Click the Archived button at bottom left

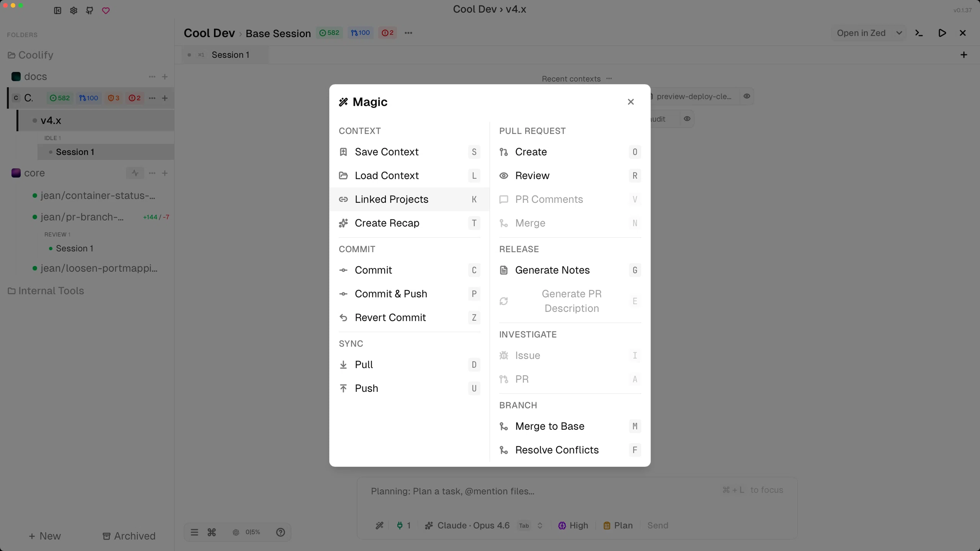(x=129, y=536)
